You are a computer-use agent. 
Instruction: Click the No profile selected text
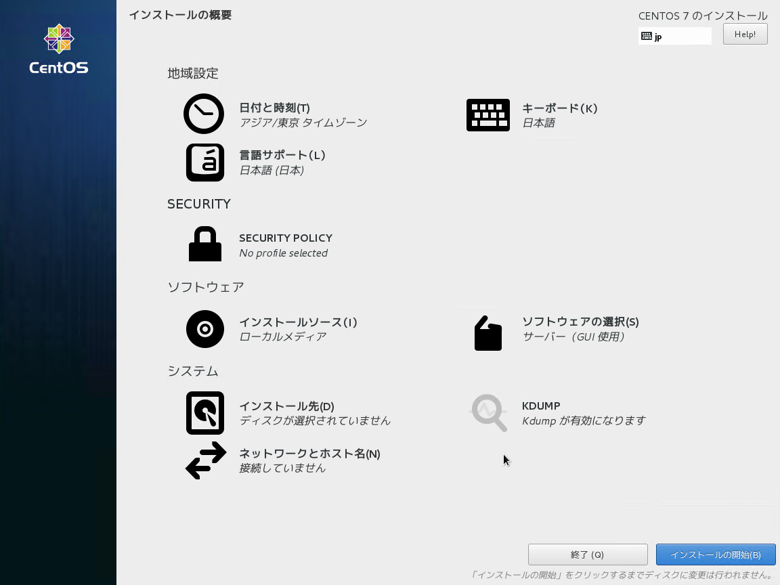283,253
